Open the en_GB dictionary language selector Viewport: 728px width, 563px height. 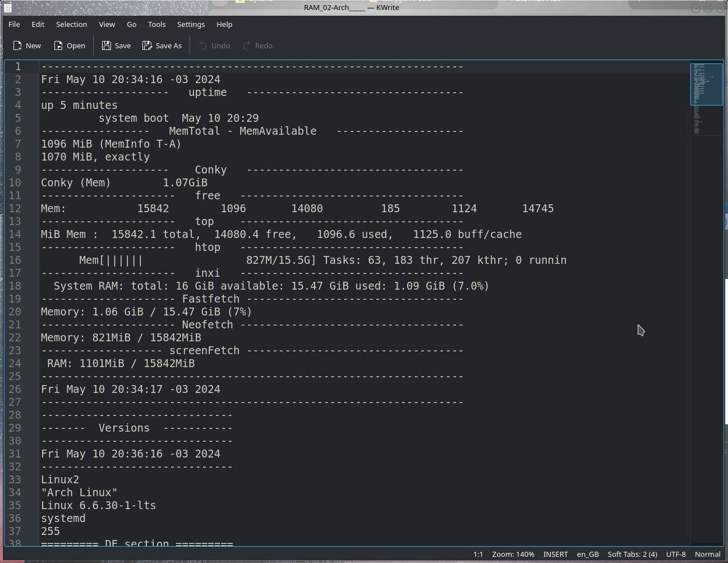tap(588, 554)
